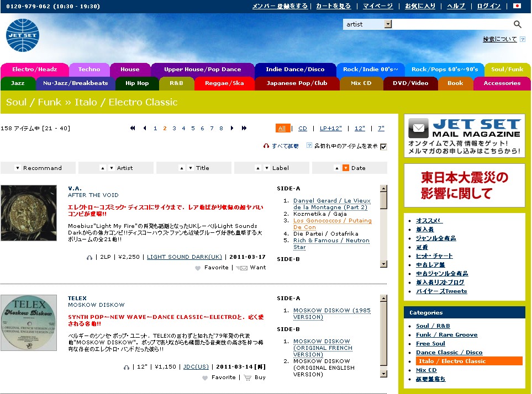Open earthquake notice banner

pyautogui.click(x=465, y=185)
